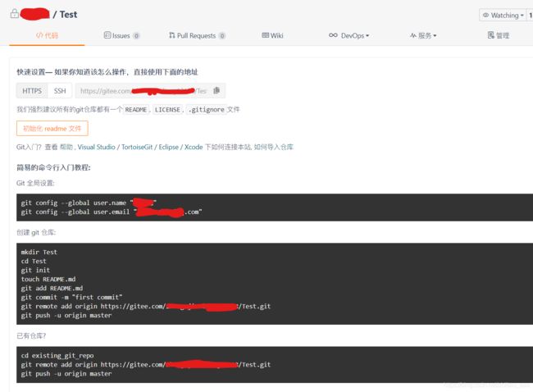
Task: Copy the repository URL with copy icon
Action: tap(216, 90)
